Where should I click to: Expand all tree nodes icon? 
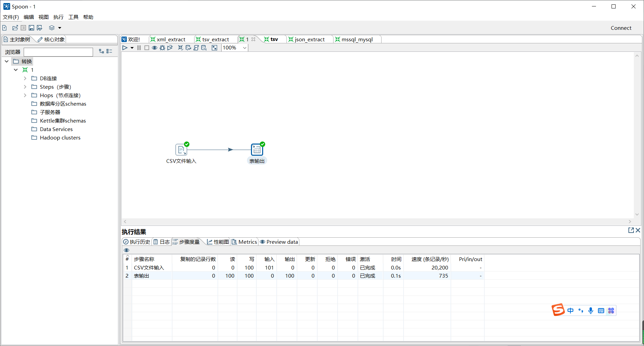pyautogui.click(x=101, y=51)
